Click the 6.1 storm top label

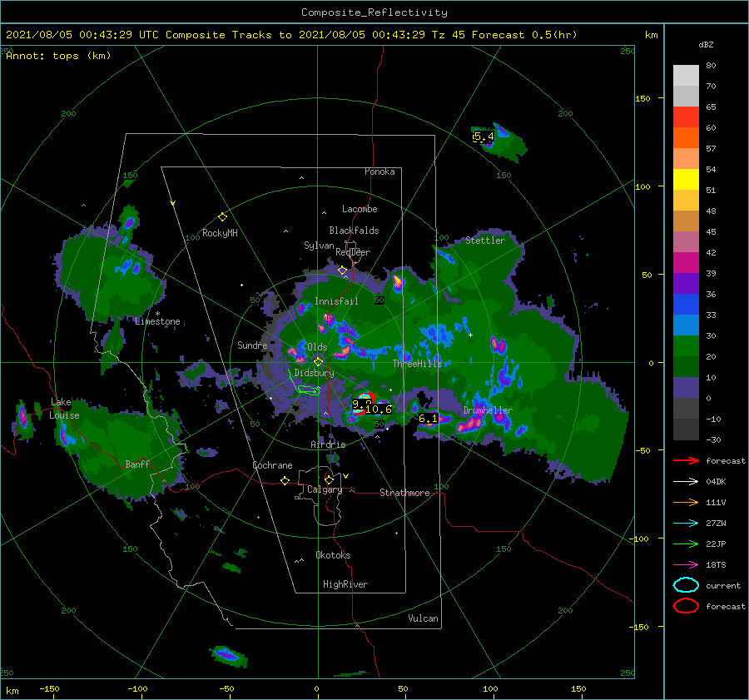click(x=428, y=419)
